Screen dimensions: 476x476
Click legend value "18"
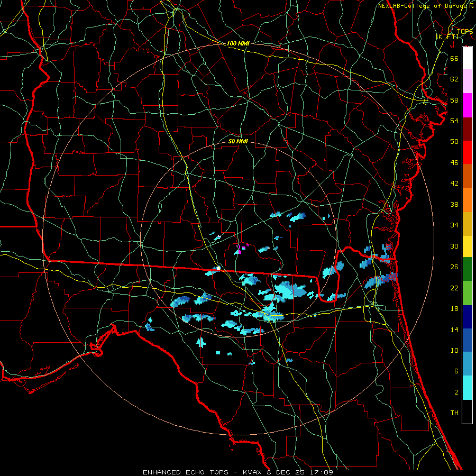(454, 309)
